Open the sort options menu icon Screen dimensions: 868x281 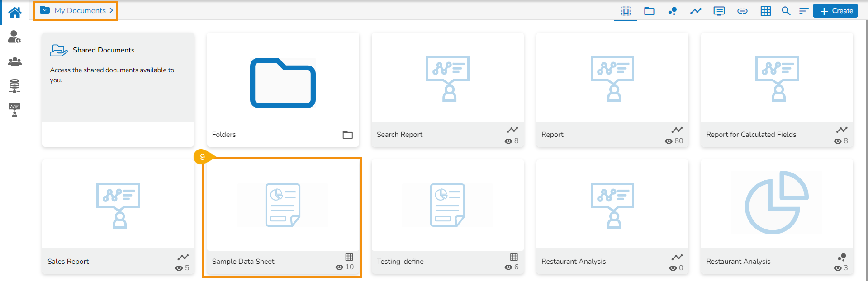[803, 11]
